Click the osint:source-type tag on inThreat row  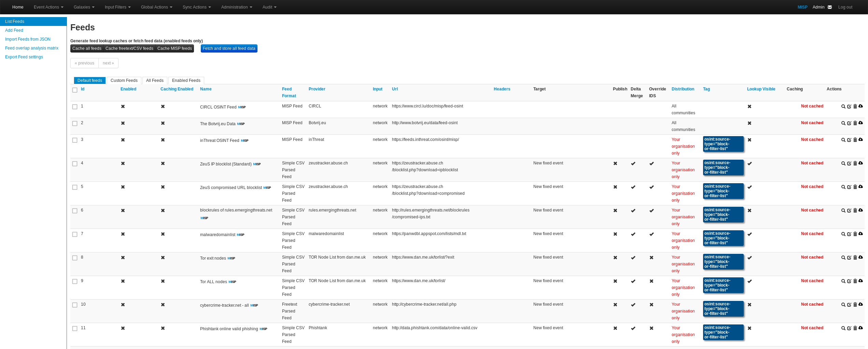point(723,144)
